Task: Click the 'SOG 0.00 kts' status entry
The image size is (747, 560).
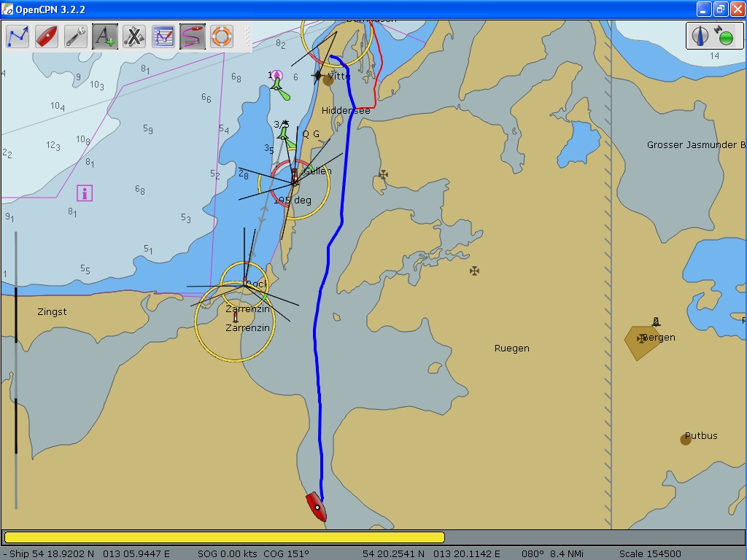Action: pos(228,553)
